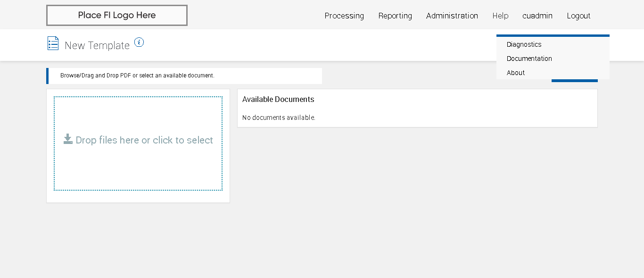This screenshot has height=278, width=644.
Task: Click the Place FI Logo Here placeholder
Action: pyautogui.click(x=117, y=15)
